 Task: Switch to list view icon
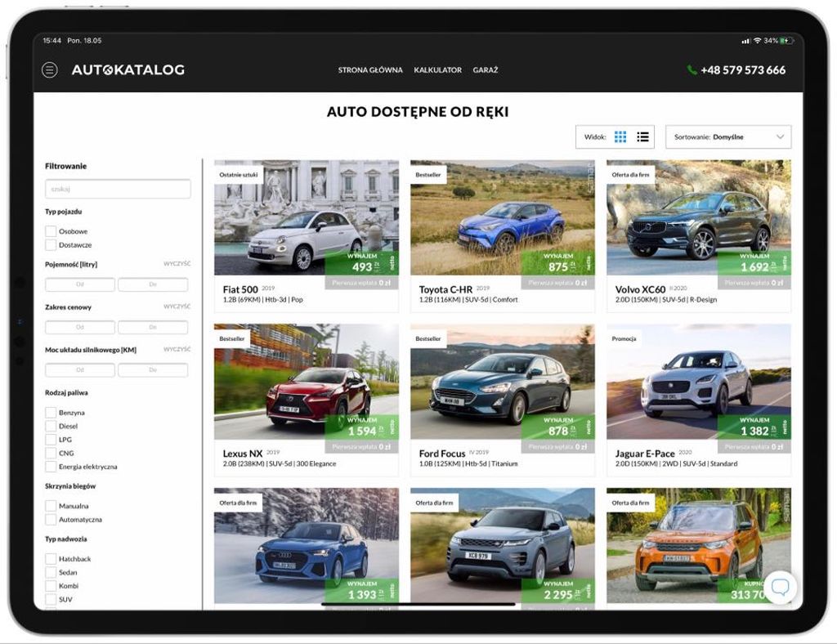642,137
